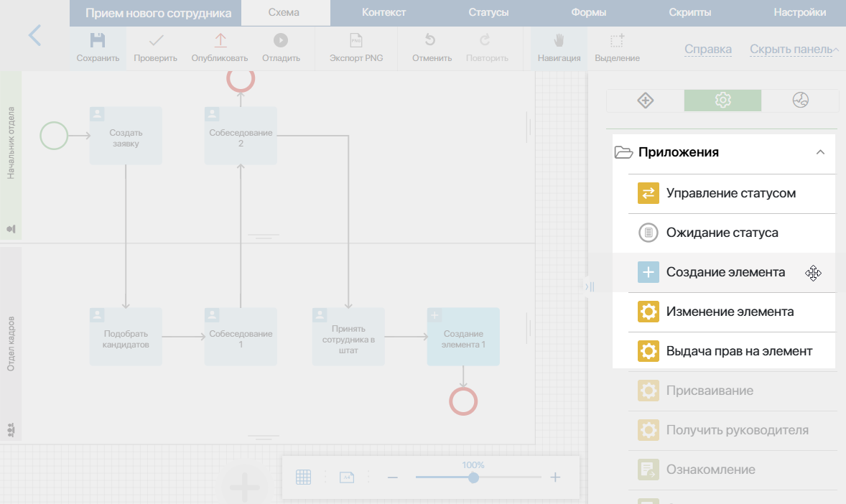Image resolution: width=846 pixels, height=504 pixels.
Task: Zoom in with plus button
Action: click(555, 477)
